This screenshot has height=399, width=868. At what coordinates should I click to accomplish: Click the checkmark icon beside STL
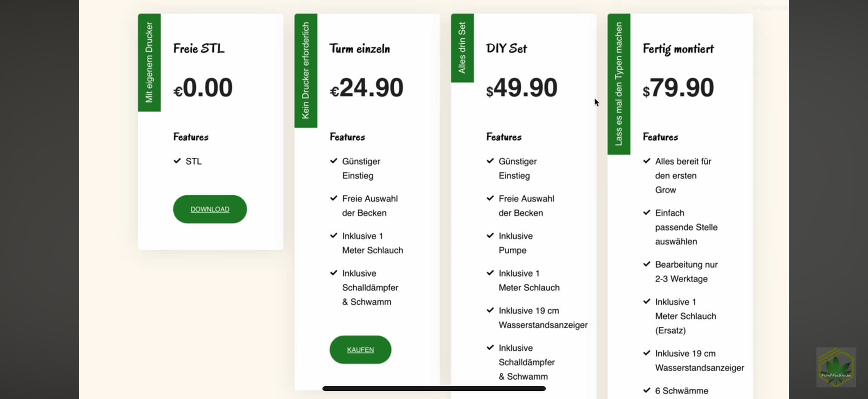[177, 161]
